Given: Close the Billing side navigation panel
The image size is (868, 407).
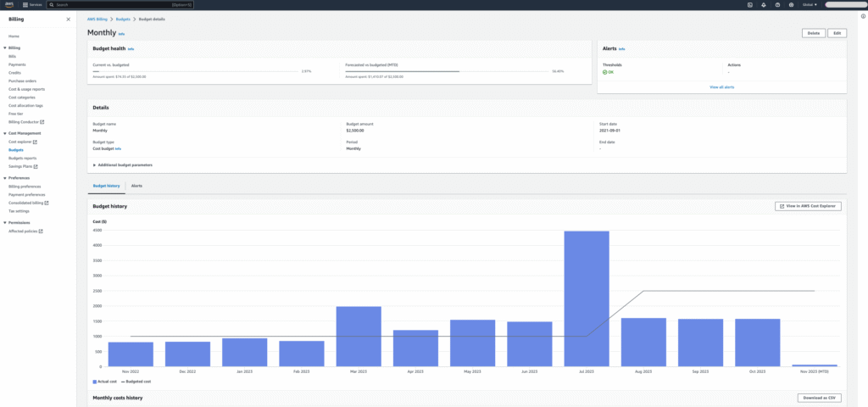Looking at the screenshot, I should pyautogui.click(x=68, y=20).
